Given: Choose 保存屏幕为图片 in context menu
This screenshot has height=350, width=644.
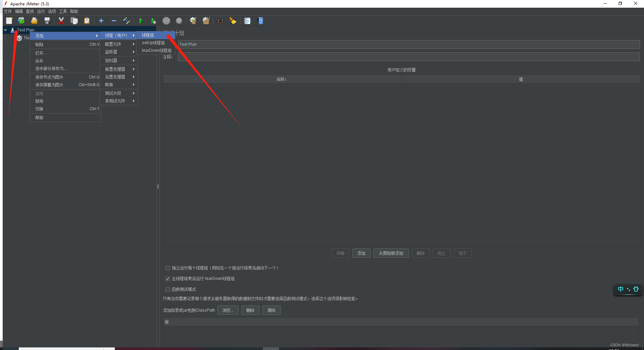Looking at the screenshot, I should (x=65, y=85).
